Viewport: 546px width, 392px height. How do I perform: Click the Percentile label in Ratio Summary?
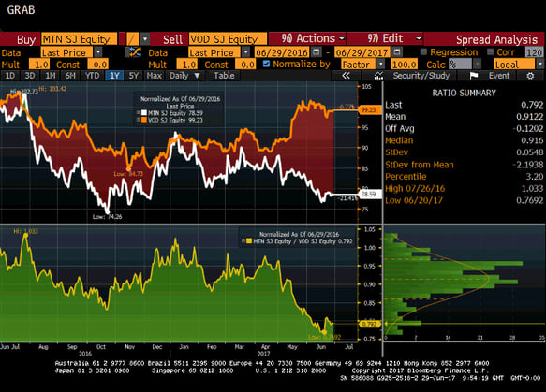pyautogui.click(x=406, y=176)
